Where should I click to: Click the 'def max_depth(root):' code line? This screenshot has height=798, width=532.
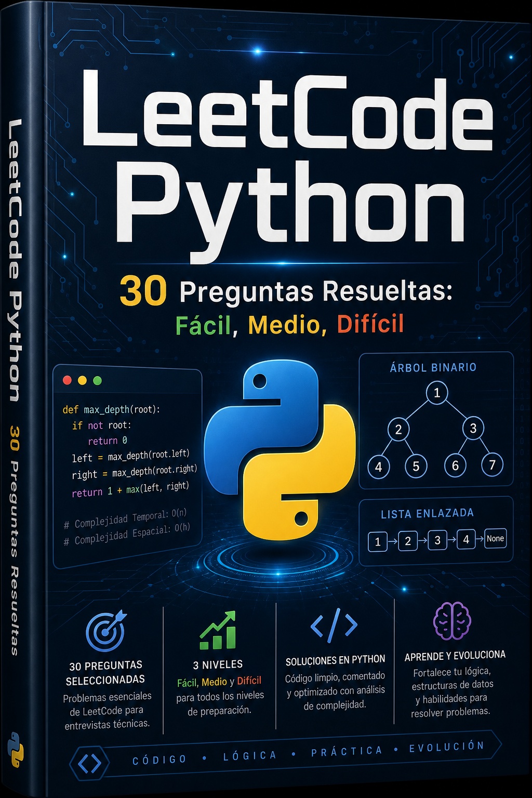click(111, 409)
